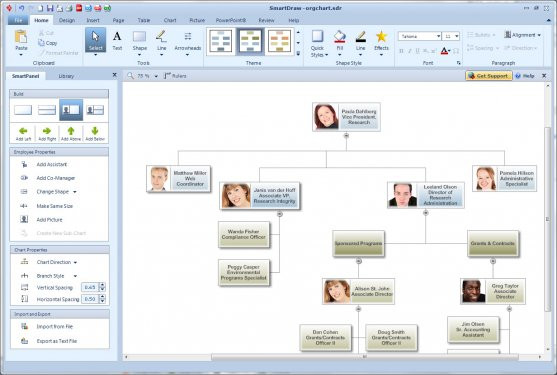The width and height of the screenshot is (557, 375).
Task: Select the split box shape style
Action: coord(47,110)
